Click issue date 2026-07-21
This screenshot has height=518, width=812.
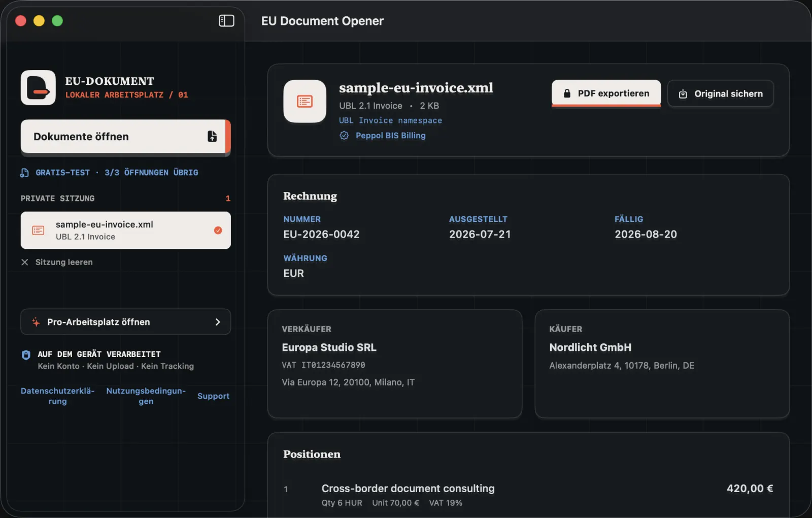(480, 234)
